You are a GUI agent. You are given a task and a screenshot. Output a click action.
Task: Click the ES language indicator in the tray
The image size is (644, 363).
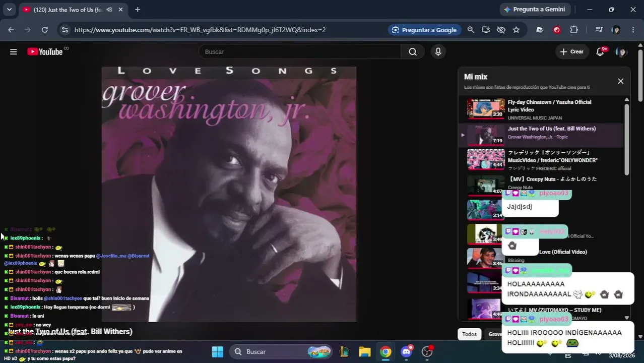568,355
